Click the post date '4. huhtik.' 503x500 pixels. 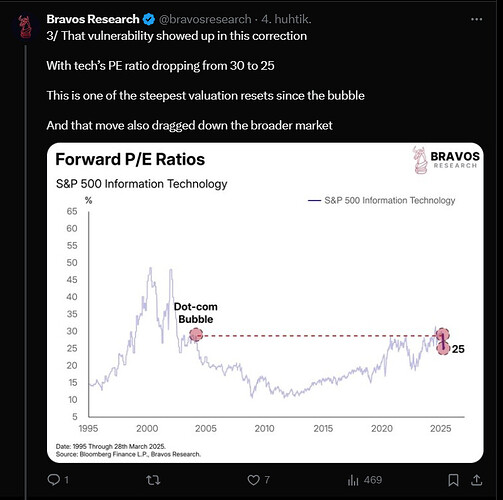pyautogui.click(x=286, y=19)
